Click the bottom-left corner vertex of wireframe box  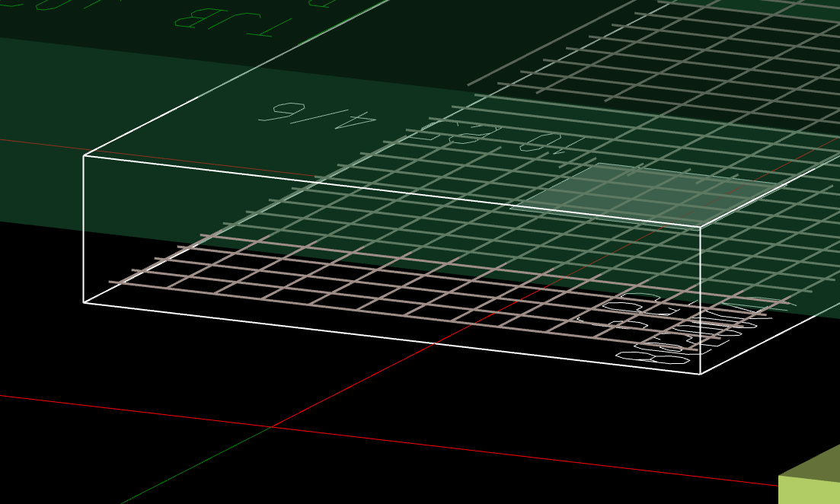(84, 302)
